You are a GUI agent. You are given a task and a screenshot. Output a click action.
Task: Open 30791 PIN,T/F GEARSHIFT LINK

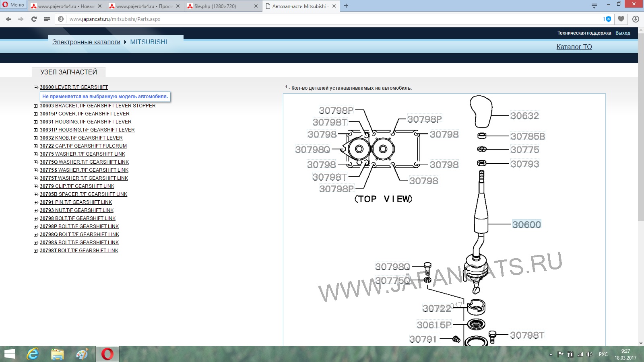coord(76,202)
